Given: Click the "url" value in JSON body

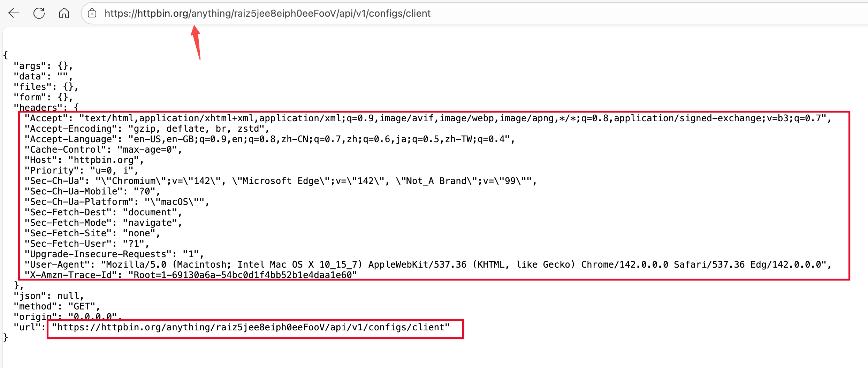Looking at the screenshot, I should pos(251,327).
